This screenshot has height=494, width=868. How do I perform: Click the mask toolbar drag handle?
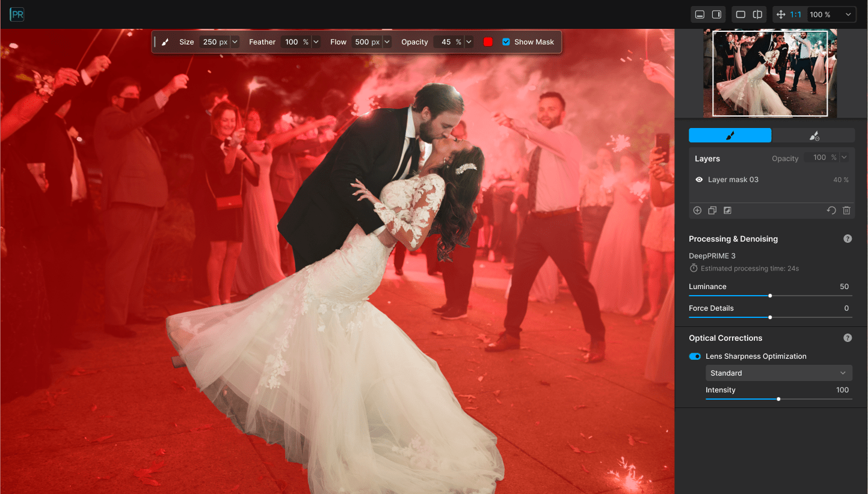155,42
